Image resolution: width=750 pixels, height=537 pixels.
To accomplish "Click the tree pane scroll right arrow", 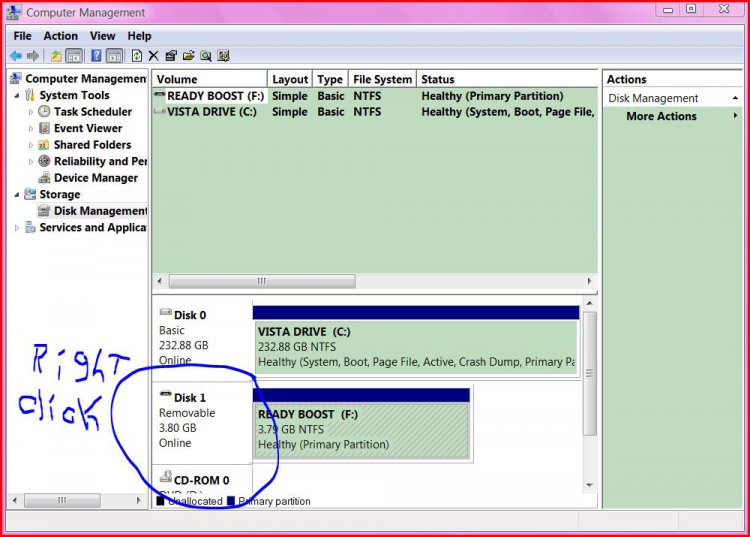I will tap(139, 501).
